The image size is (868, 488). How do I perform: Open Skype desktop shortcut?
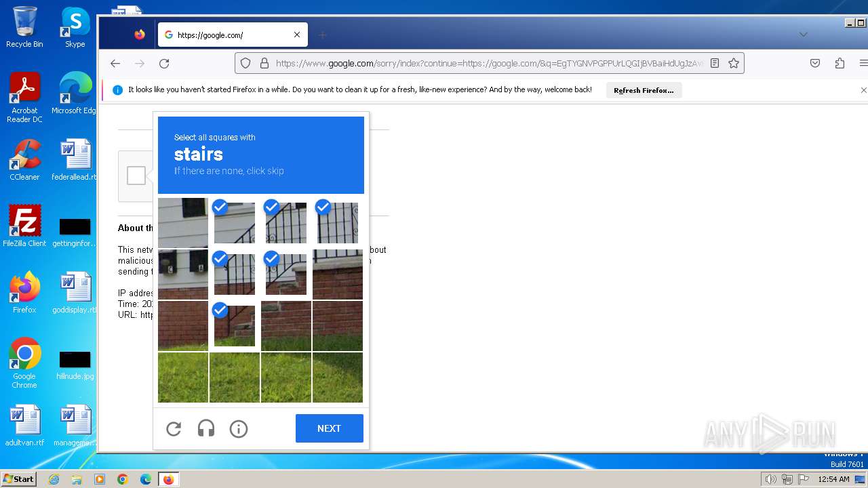pyautogui.click(x=75, y=27)
